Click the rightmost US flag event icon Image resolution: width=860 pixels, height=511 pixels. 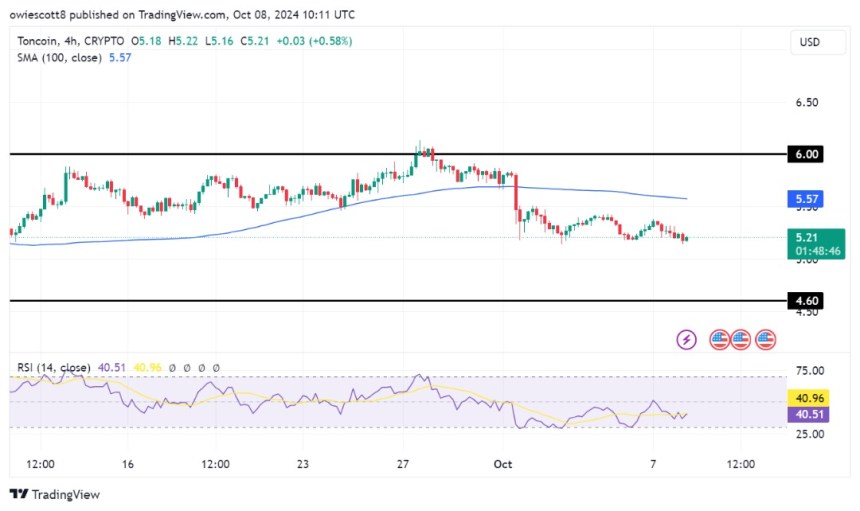coord(766,339)
